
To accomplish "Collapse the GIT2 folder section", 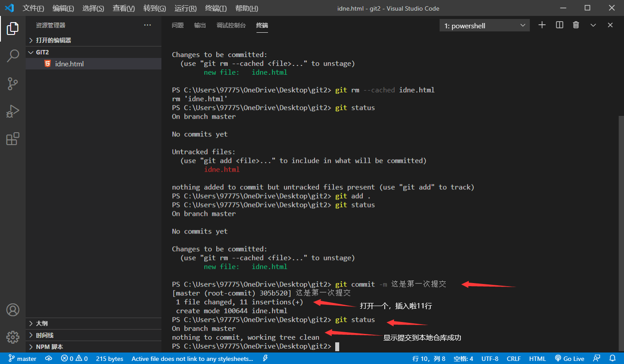I will [x=93, y=52].
